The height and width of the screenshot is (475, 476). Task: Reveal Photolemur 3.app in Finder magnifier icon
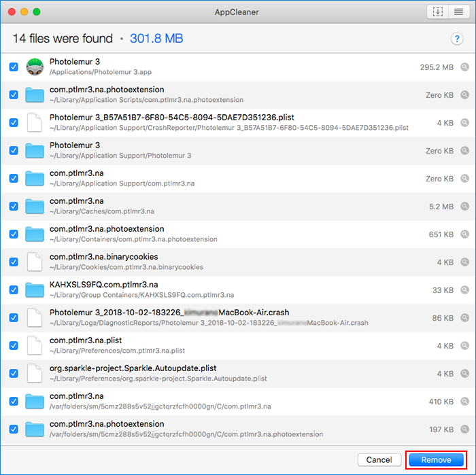pyautogui.click(x=464, y=67)
